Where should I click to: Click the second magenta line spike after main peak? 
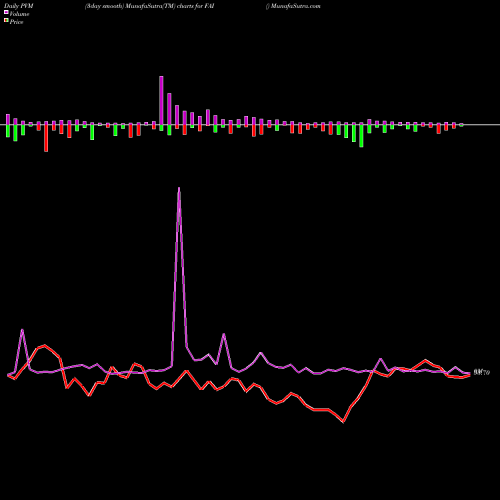(x=224, y=334)
